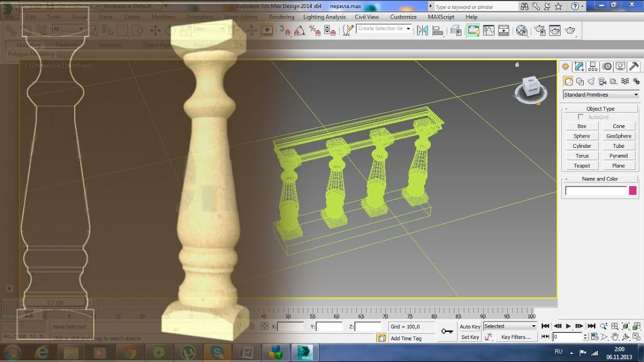This screenshot has width=644, height=362.
Task: Toggle isolate selection icon near Add Time Tag
Action: [x=382, y=338]
